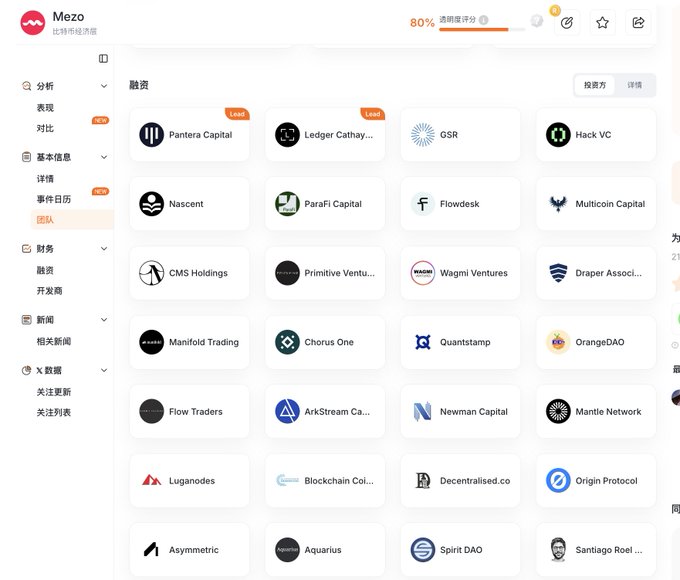This screenshot has height=580, width=680.
Task: Click the Spirit DAO logo
Action: click(423, 550)
